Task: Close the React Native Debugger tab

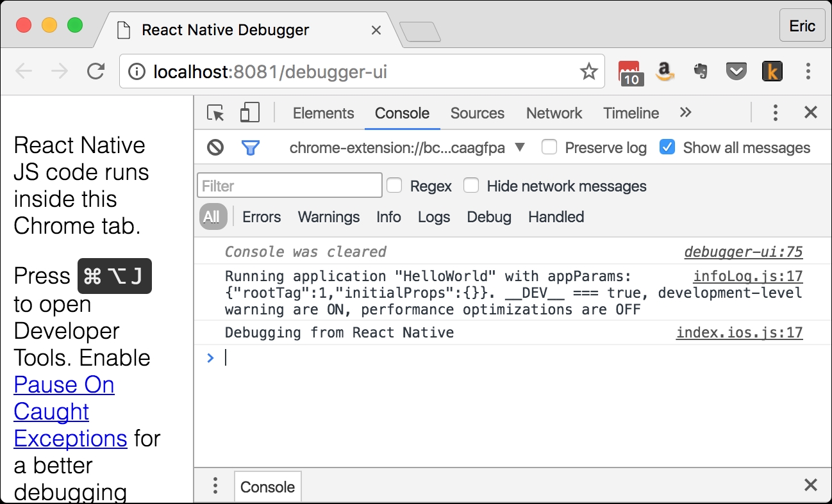Action: (376, 30)
